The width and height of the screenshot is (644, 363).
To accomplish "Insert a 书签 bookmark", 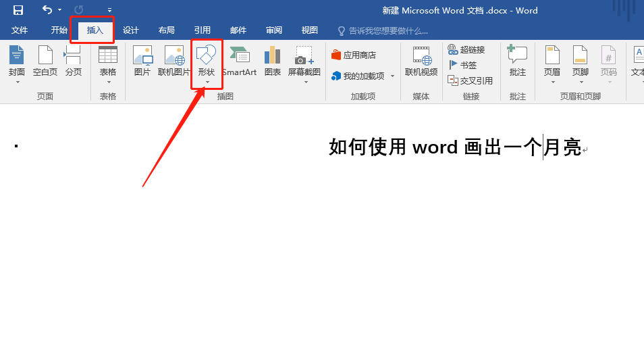I will pyautogui.click(x=462, y=65).
